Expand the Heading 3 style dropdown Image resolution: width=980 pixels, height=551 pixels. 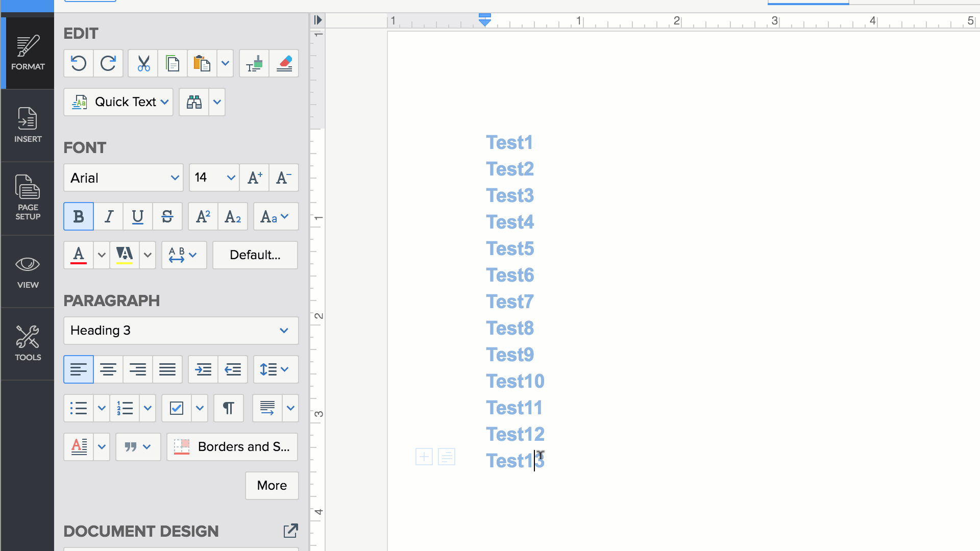pyautogui.click(x=181, y=331)
